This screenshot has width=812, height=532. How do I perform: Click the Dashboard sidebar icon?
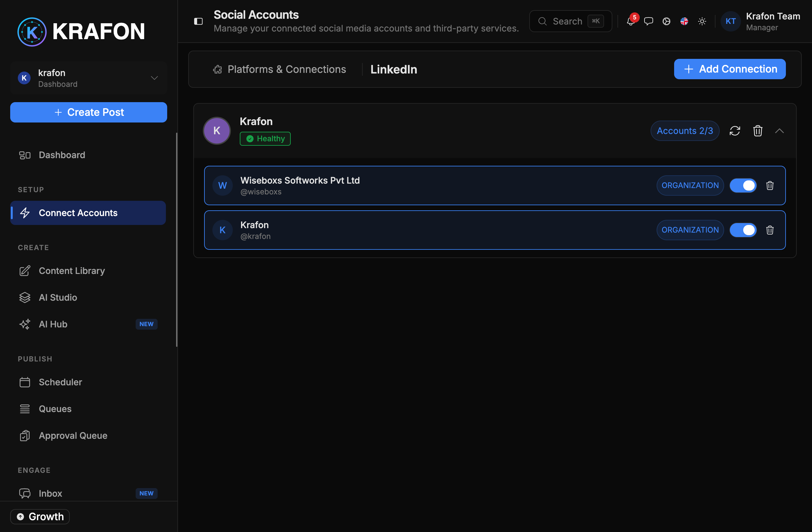25,155
